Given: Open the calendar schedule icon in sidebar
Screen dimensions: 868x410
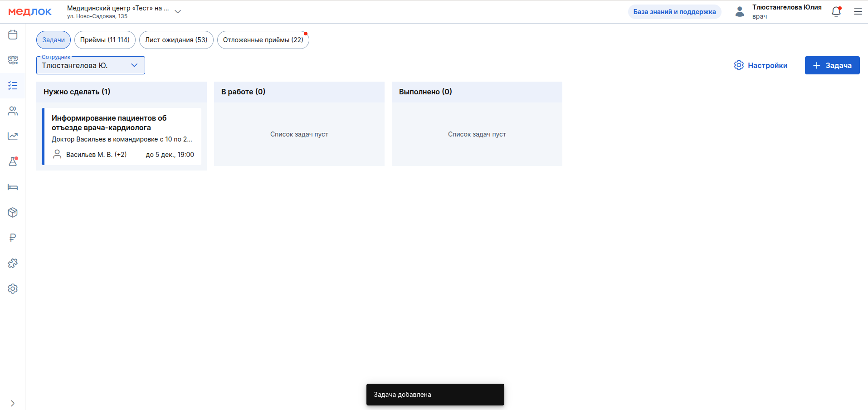Looking at the screenshot, I should point(13,35).
